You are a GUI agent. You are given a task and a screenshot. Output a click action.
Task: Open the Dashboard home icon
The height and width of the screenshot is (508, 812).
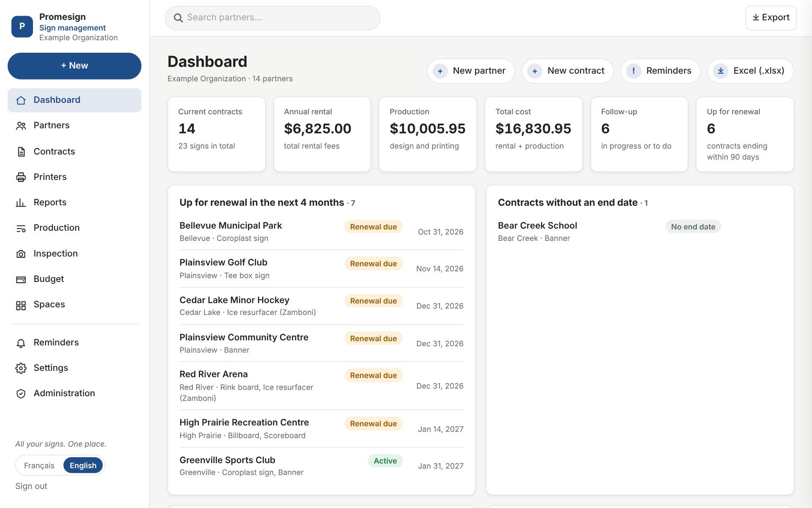(21, 100)
